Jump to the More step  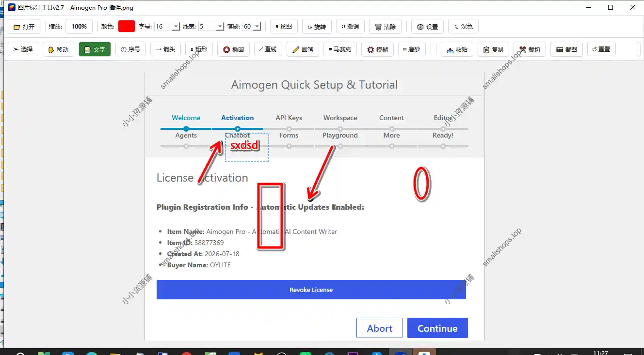(391, 135)
